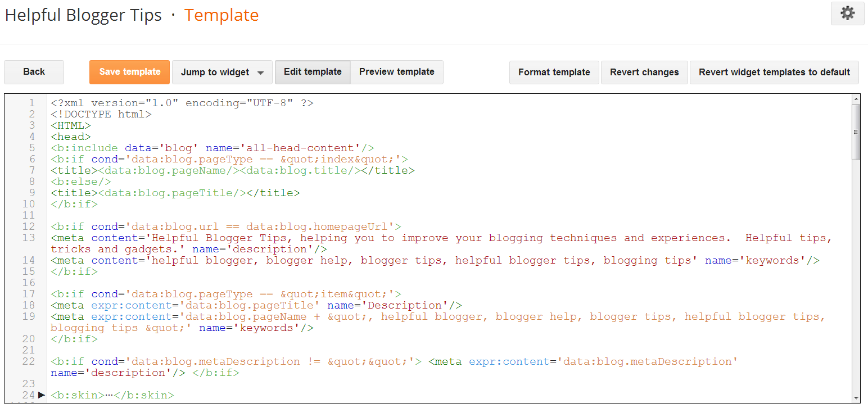This screenshot has height=408, width=868.
Task: Click the <?xml version line
Action: coord(182,103)
